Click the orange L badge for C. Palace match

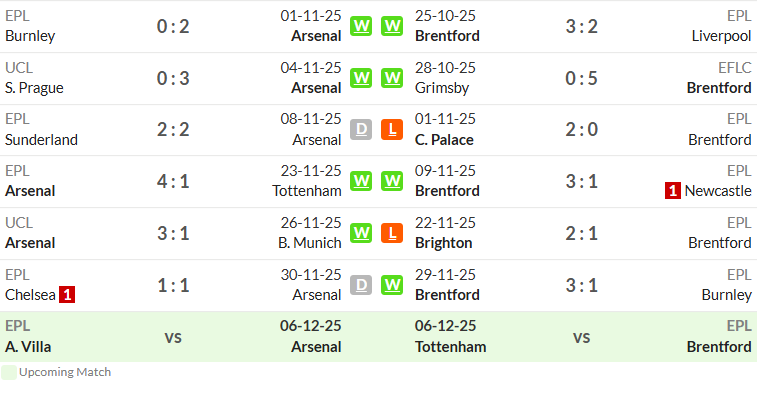point(392,129)
